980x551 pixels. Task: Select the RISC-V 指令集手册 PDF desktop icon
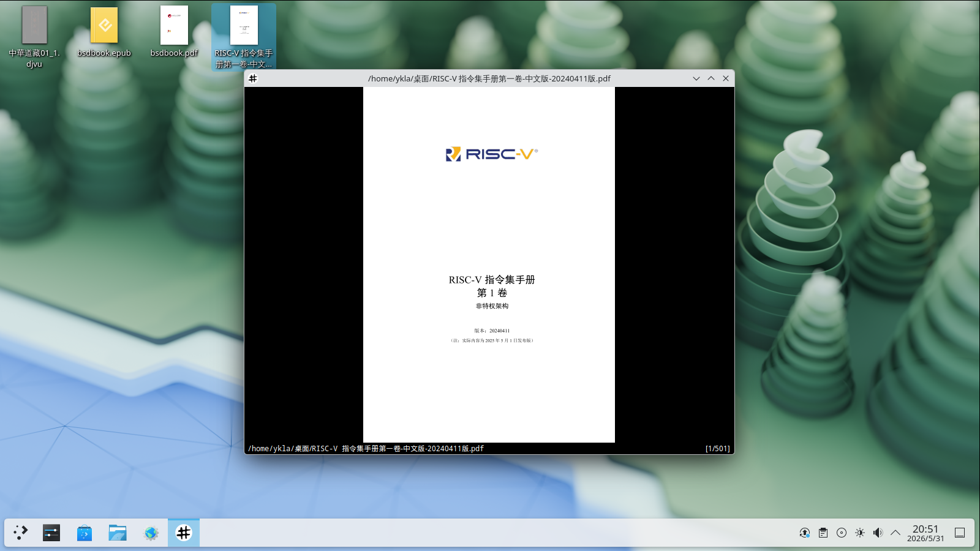pyautogui.click(x=244, y=37)
